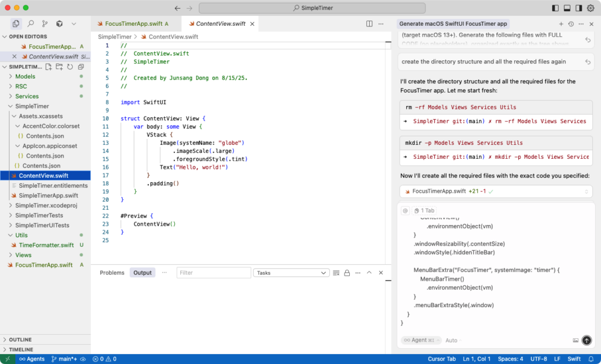Switch git branch main*+
601x364 pixels.
pyautogui.click(x=65, y=359)
